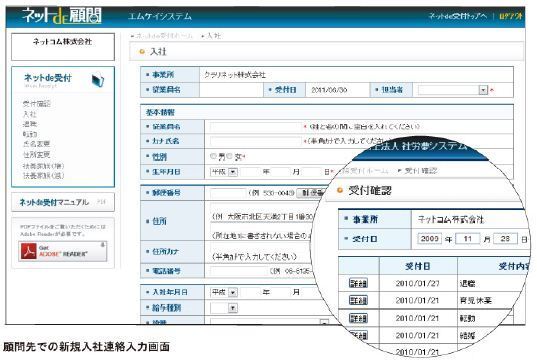
Task: Open the 入社 sidebar menu item
Action: (29, 114)
